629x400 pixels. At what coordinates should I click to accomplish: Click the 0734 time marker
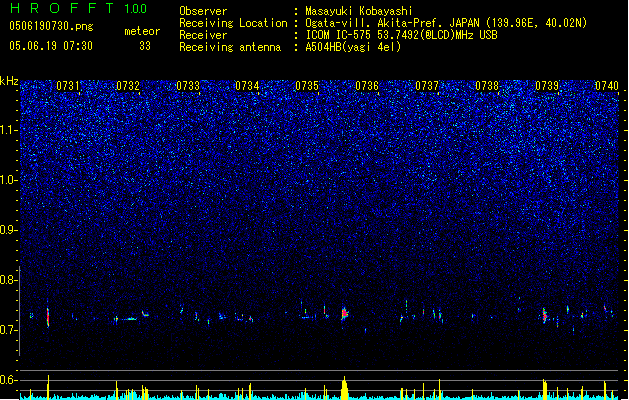[x=247, y=86]
